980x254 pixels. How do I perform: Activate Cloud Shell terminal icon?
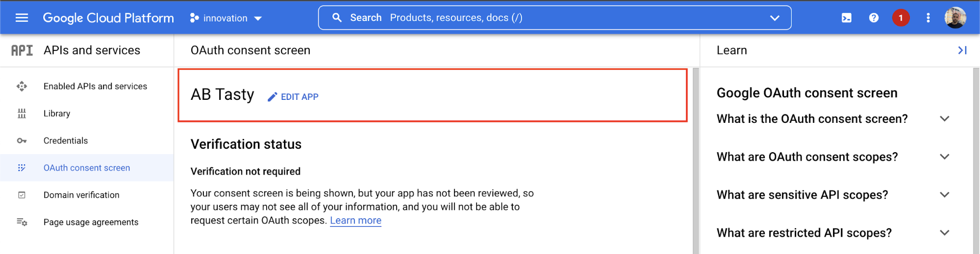(847, 18)
